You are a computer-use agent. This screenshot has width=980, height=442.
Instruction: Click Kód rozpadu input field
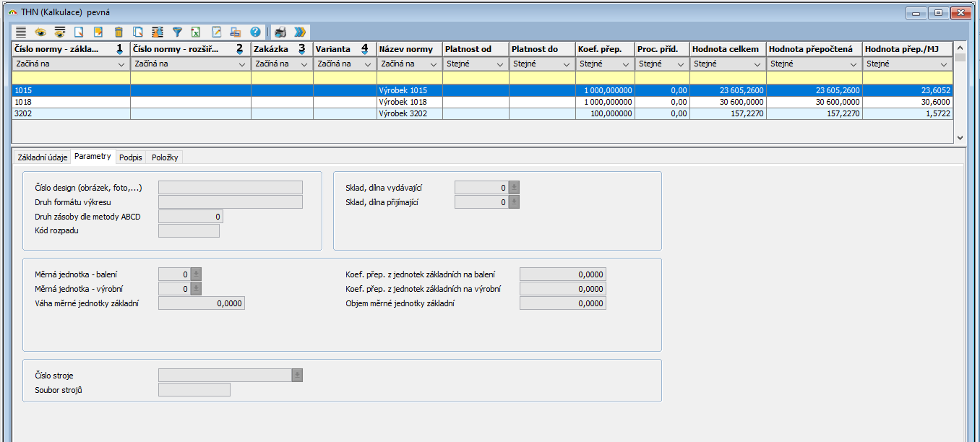pyautogui.click(x=188, y=231)
